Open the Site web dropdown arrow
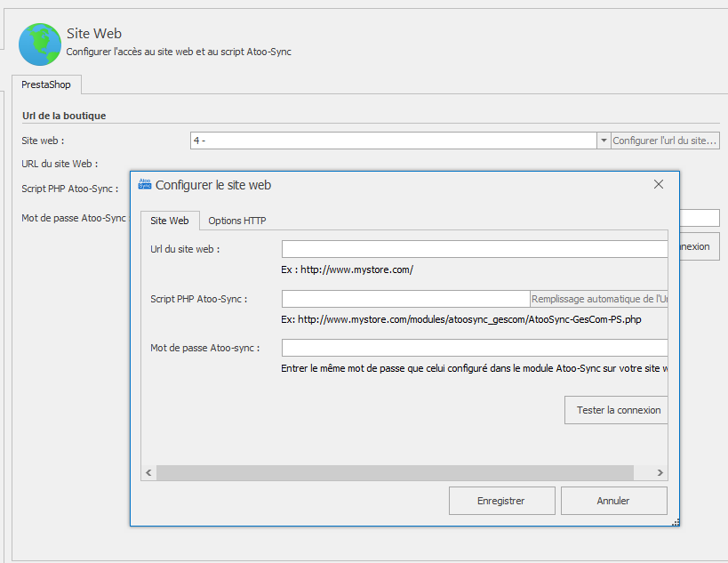The image size is (728, 563). pyautogui.click(x=603, y=141)
